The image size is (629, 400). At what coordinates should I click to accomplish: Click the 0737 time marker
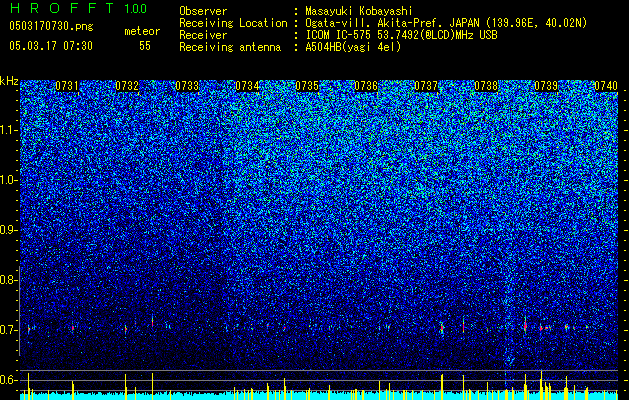click(426, 86)
